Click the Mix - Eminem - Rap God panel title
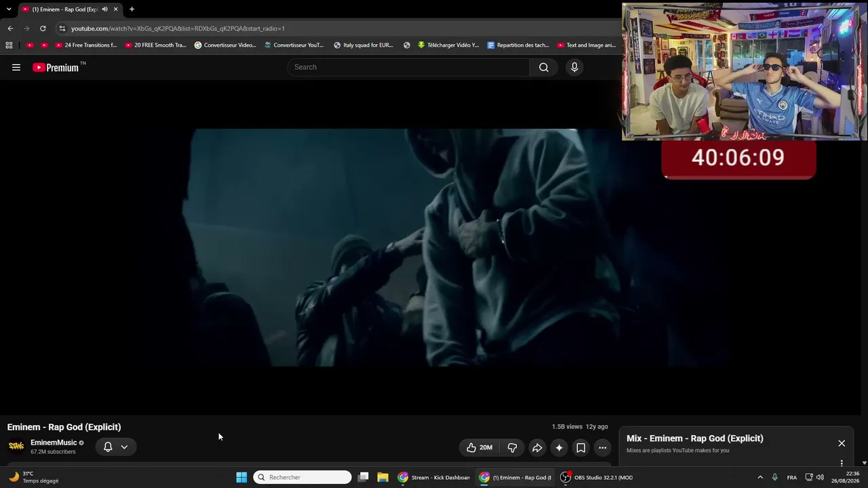Screen dimensions: 868x488 tap(695, 439)
